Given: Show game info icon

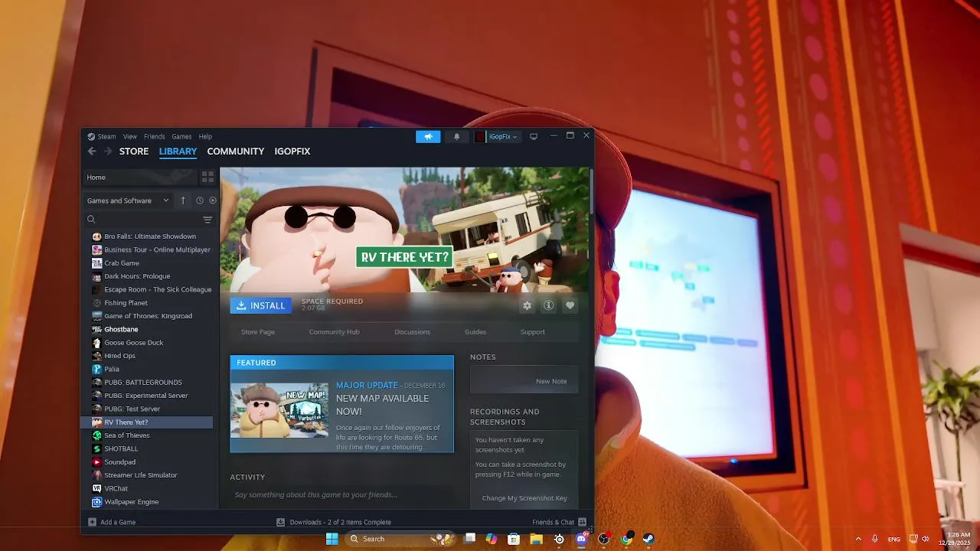Looking at the screenshot, I should click(x=548, y=305).
